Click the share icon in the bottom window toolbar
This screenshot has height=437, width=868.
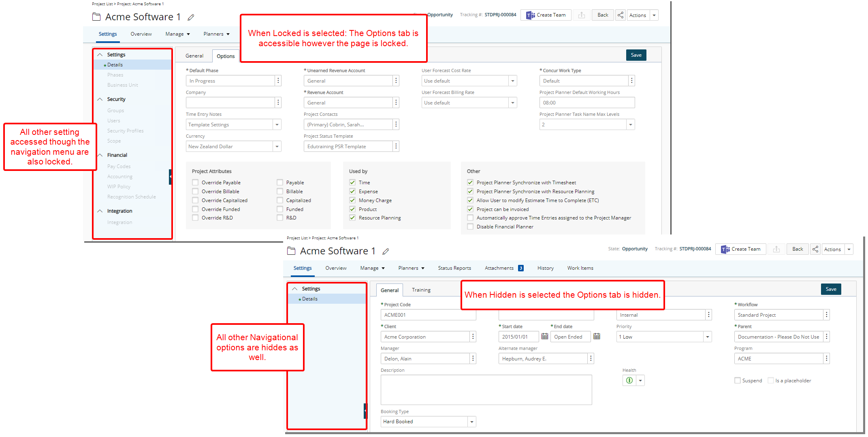[x=815, y=249]
